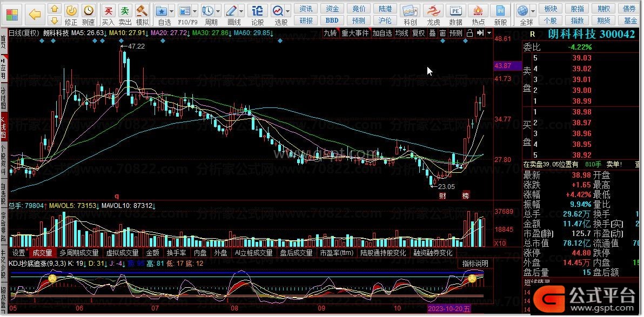Expand the 画线 drawing dropdown arrow
Image resolution: width=644 pixels, height=317 pixels.
243,11
